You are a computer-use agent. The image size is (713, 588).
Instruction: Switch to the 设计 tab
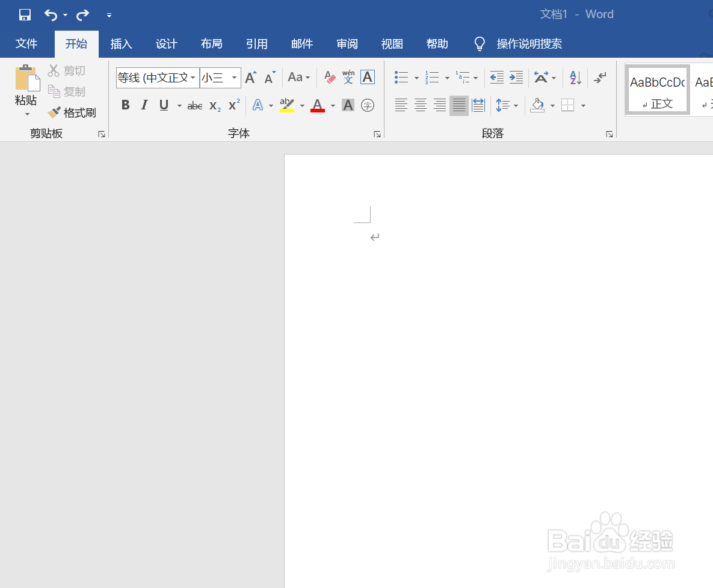coord(167,44)
